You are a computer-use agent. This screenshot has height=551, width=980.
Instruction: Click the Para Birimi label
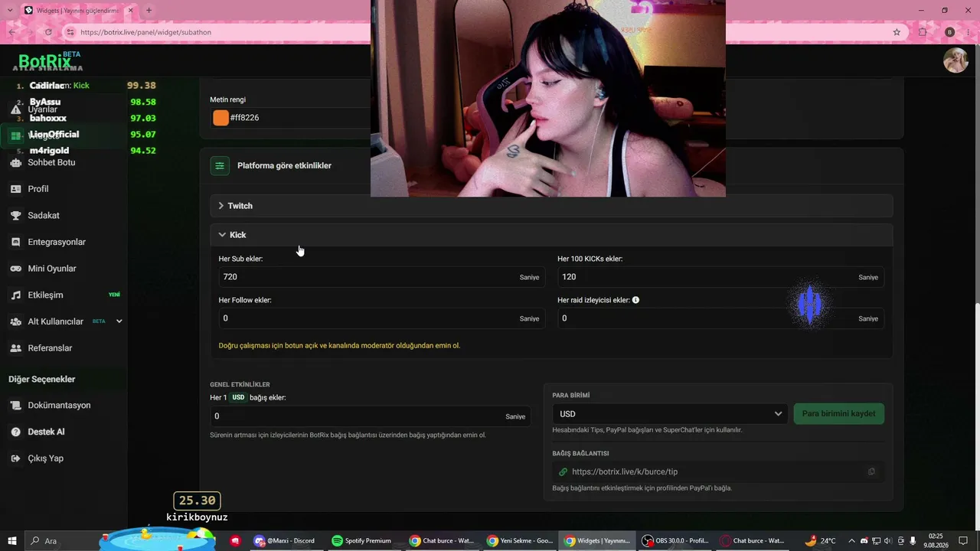[x=571, y=396]
